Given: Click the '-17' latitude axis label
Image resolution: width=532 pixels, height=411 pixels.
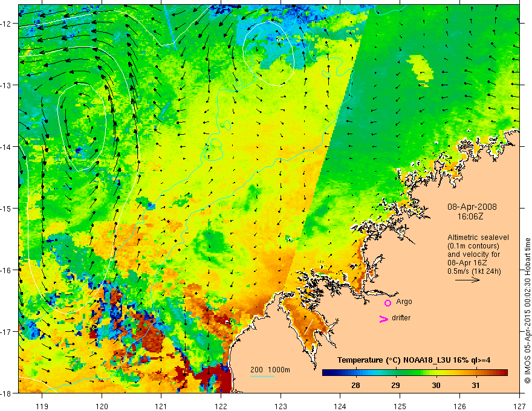Looking at the screenshot, I should [7, 331].
